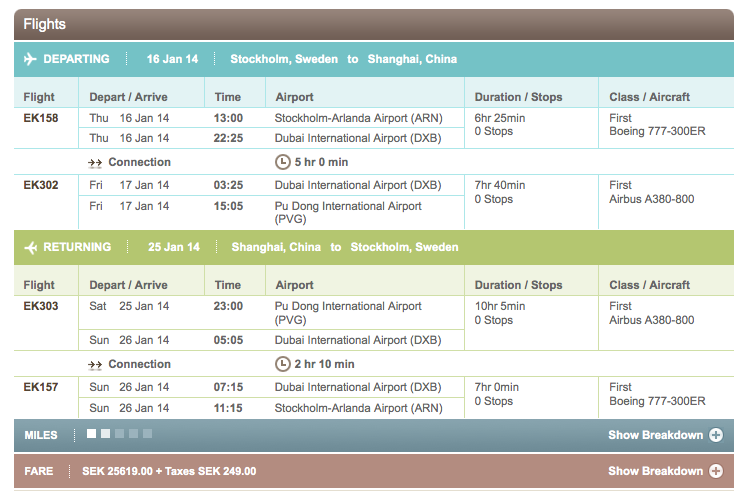The image size is (746, 498).
Task: Click flight number EK158
Action: pyautogui.click(x=41, y=117)
